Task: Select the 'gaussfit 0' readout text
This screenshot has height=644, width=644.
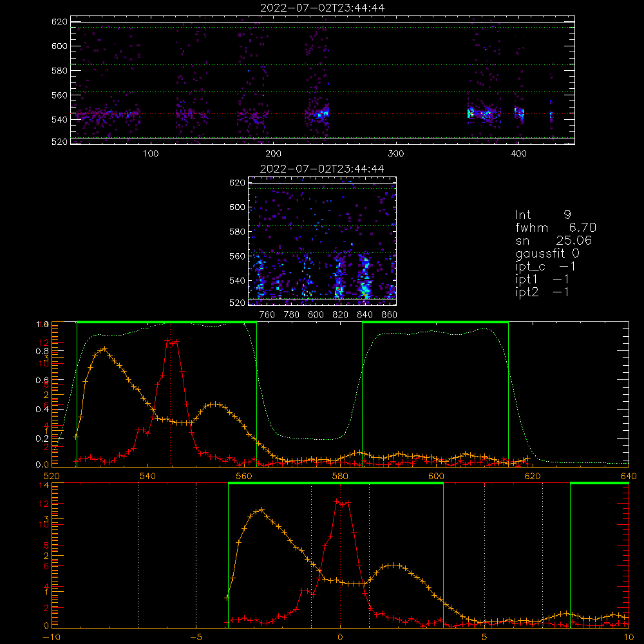Action: click(x=547, y=253)
